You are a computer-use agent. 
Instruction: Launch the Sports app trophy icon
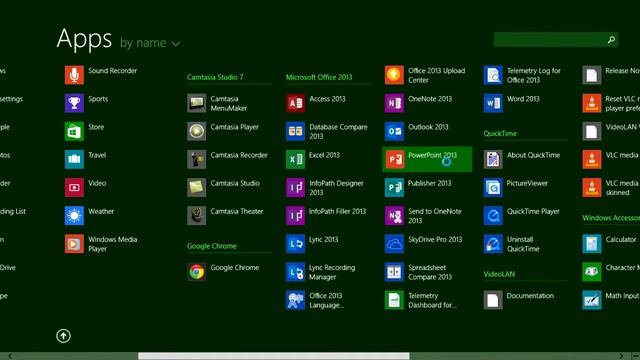click(74, 103)
